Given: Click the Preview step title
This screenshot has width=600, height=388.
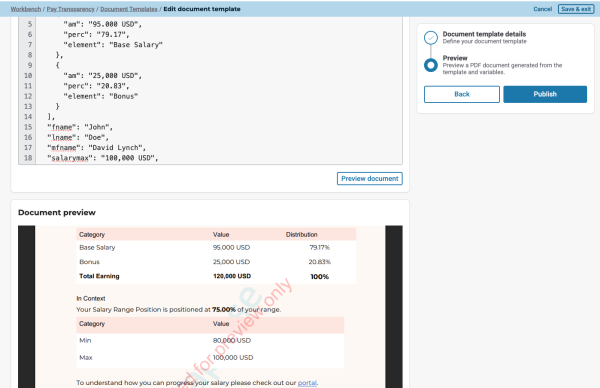Looking at the screenshot, I should (455, 58).
